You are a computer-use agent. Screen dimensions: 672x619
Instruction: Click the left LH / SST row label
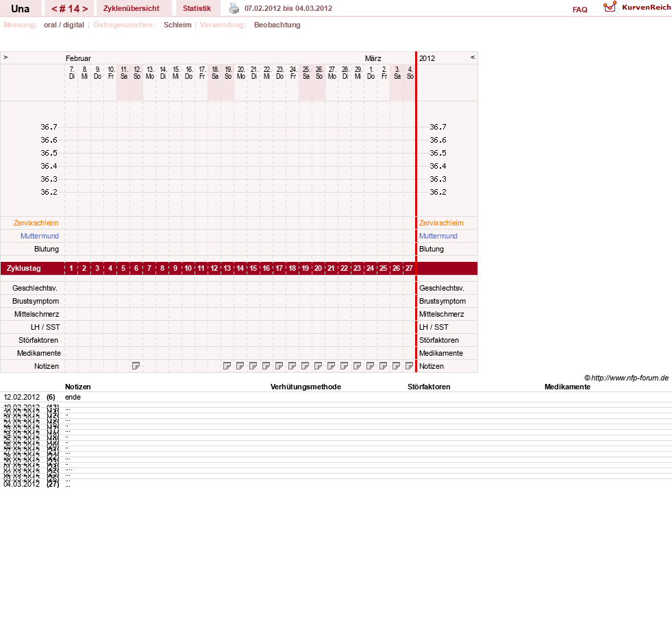[x=45, y=327]
